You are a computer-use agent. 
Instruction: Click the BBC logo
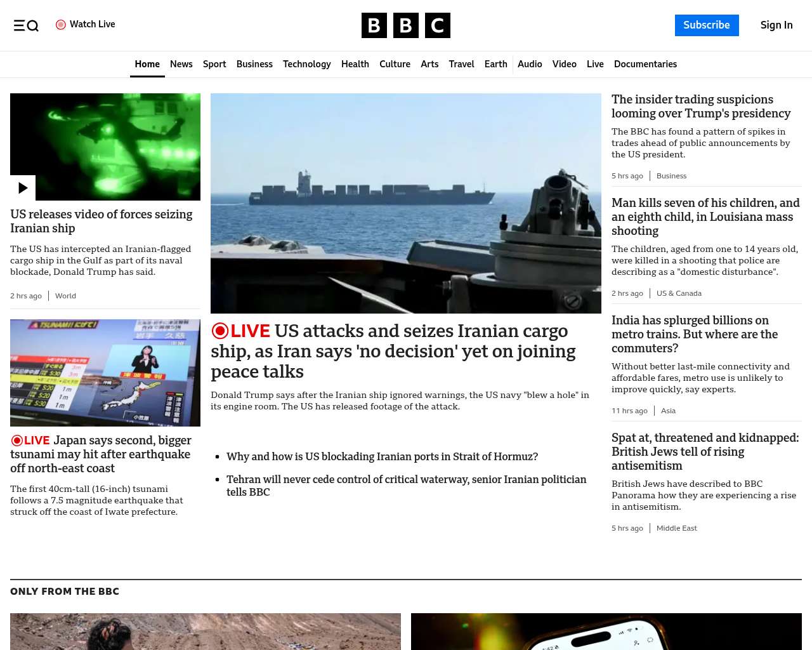click(x=406, y=25)
